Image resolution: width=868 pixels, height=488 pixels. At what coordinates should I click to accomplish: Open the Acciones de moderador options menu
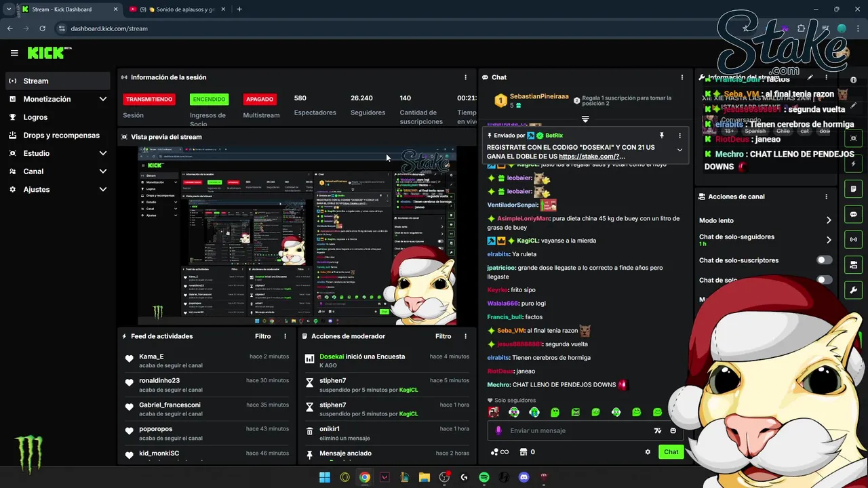click(x=465, y=336)
